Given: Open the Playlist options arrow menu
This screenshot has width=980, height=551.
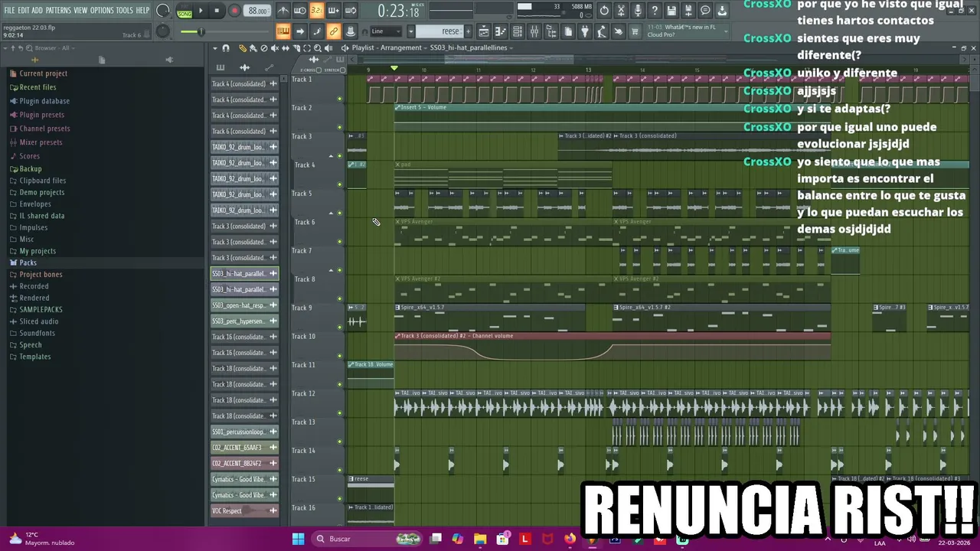Looking at the screenshot, I should click(x=215, y=48).
